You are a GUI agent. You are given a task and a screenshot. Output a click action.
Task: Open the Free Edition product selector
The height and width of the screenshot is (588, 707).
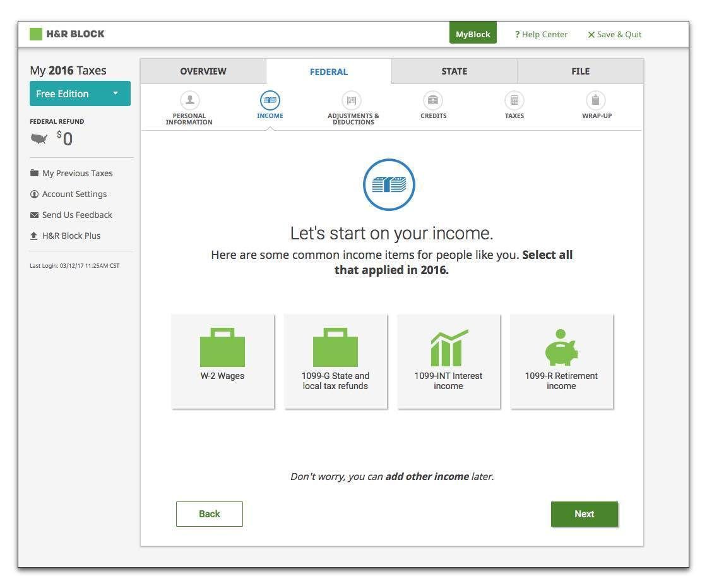tap(80, 93)
